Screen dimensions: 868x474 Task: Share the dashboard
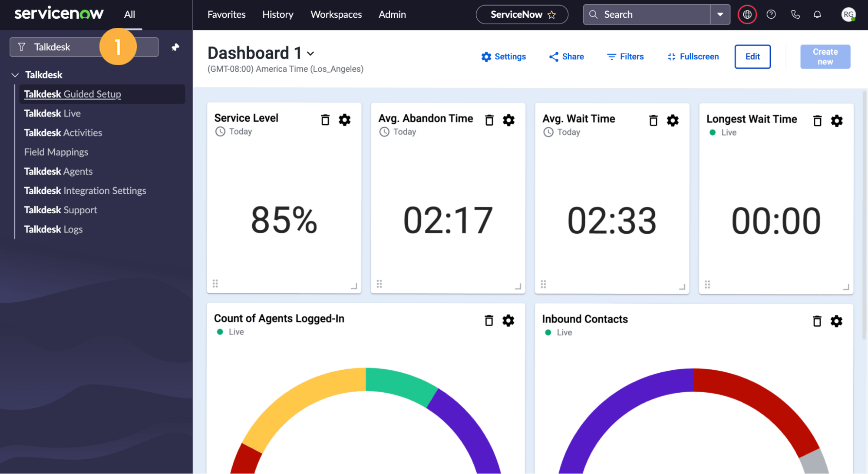566,56
